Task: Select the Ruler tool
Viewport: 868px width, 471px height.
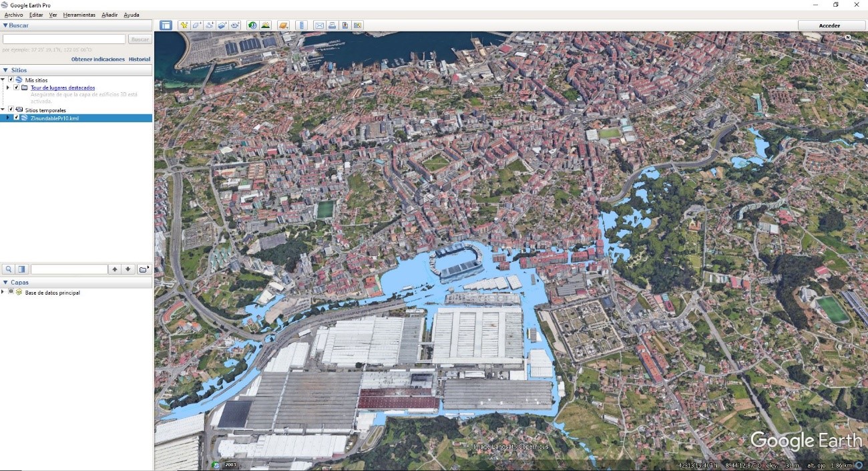Action: point(302,25)
